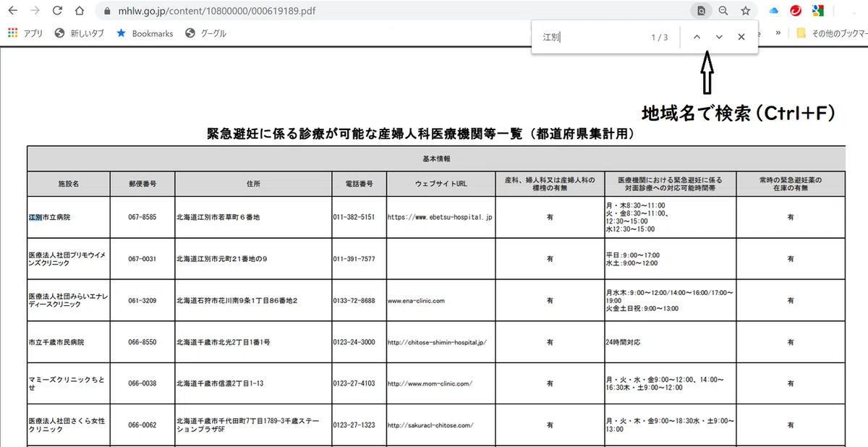This screenshot has height=447, width=868.
Task: Open the ebetsu-hospital.jp website link
Action: pos(440,217)
